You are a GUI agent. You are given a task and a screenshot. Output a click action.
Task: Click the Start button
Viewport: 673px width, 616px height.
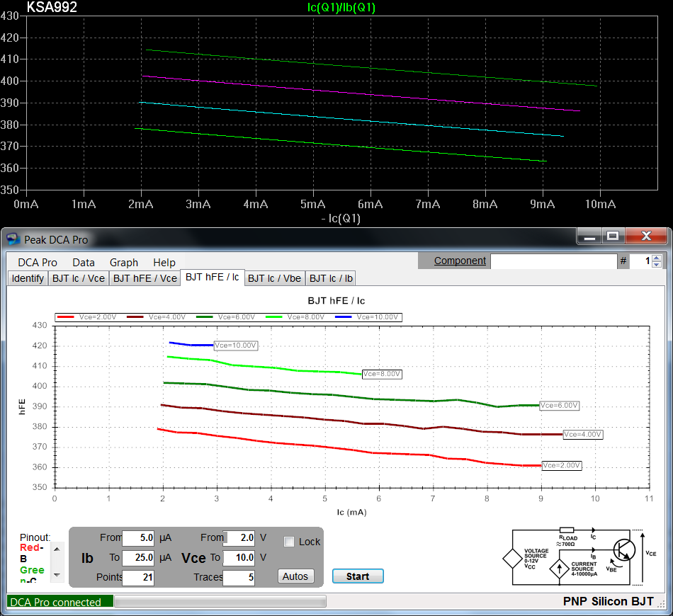tap(358, 576)
